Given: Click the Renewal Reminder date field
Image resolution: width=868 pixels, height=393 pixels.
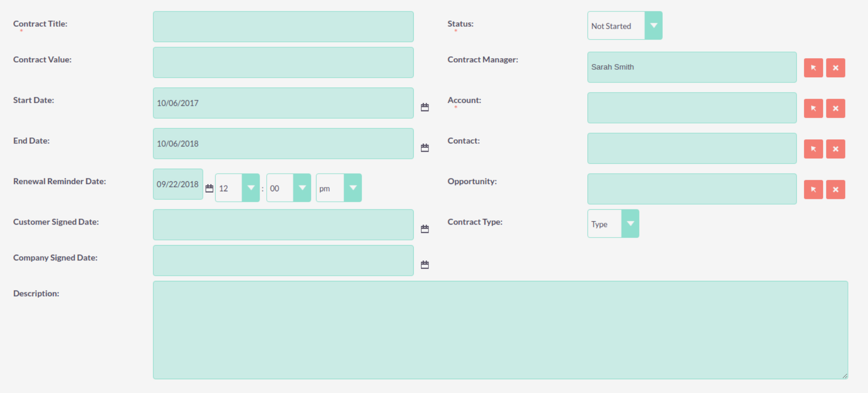Looking at the screenshot, I should [178, 184].
